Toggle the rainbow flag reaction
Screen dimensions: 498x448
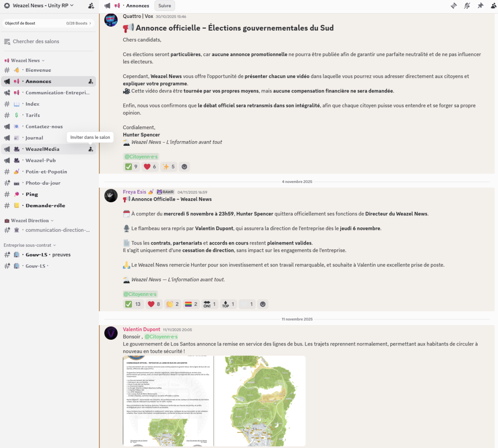[191, 304]
